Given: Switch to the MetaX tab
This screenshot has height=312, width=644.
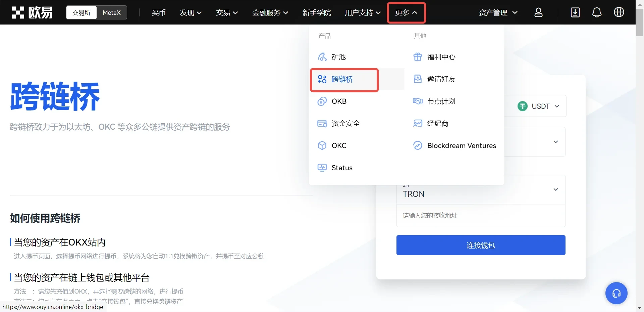Looking at the screenshot, I should 111,12.
